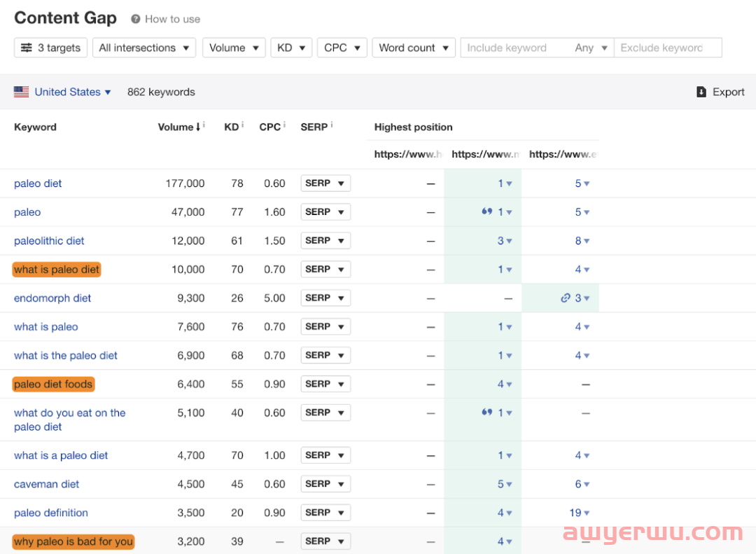Expand the SERP dropdown for paleo diet

[325, 183]
